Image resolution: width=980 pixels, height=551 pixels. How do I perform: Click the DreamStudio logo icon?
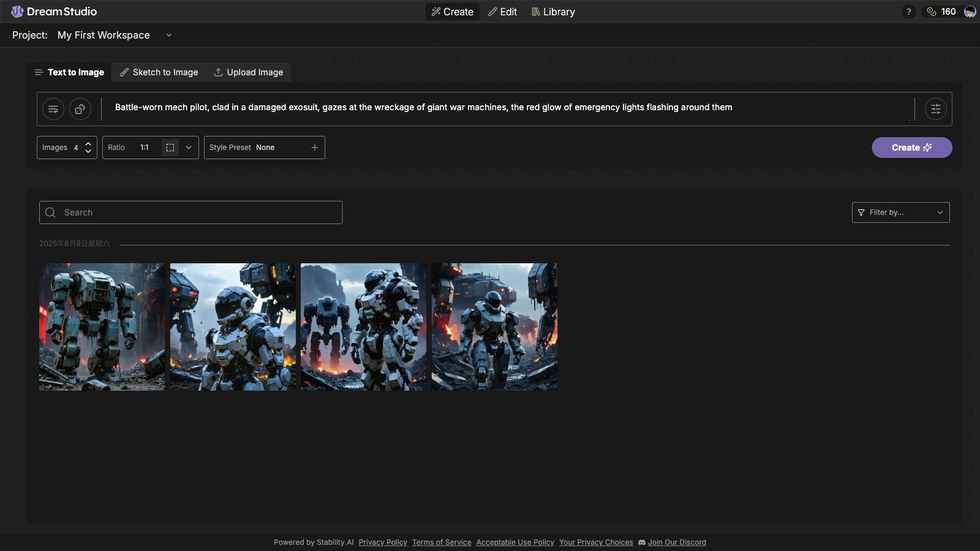(x=17, y=12)
